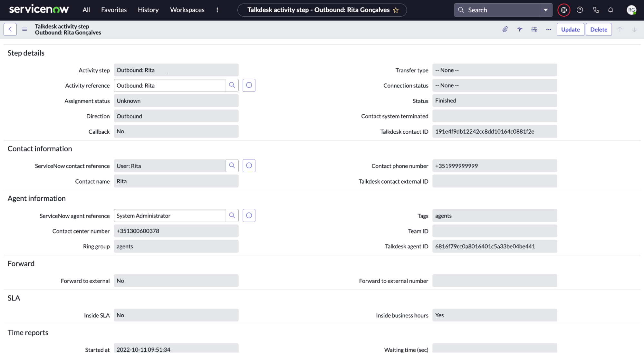Look up ServiceNow contact reference magnifier icon
Image resolution: width=644 pixels, height=353 pixels.
pyautogui.click(x=232, y=166)
